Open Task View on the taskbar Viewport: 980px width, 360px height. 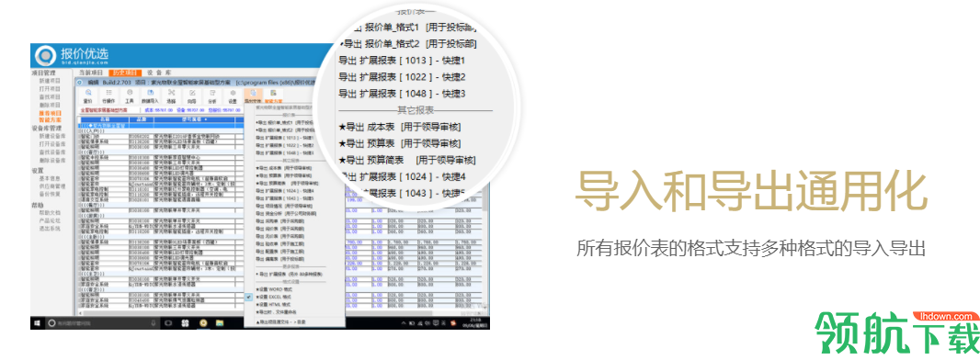167,323
